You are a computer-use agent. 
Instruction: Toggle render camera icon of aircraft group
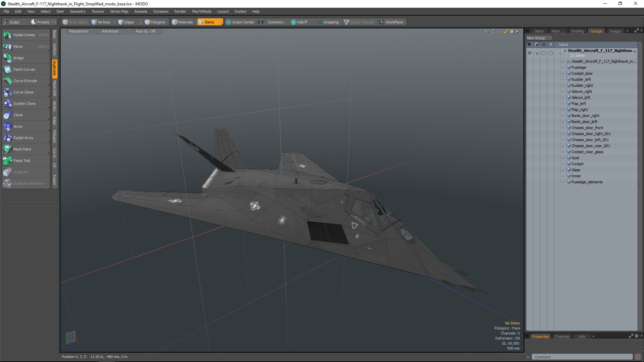click(536, 53)
